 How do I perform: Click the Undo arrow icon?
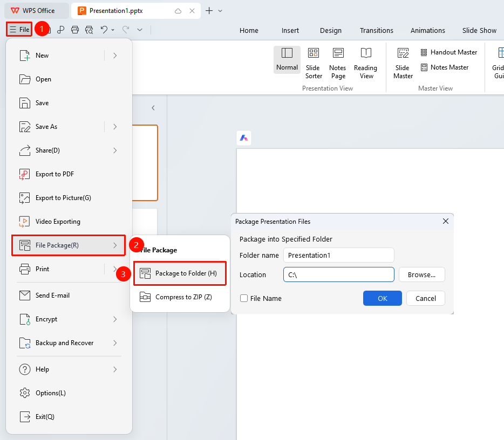pos(104,30)
